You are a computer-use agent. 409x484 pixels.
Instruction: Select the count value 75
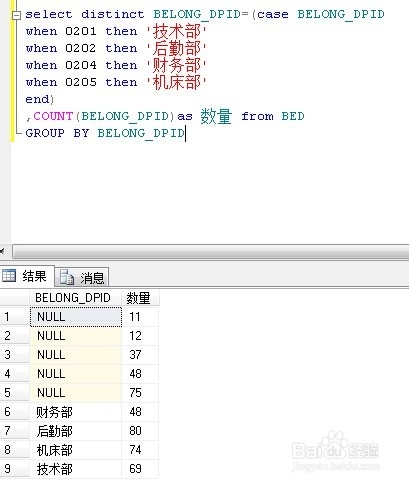[140, 393]
